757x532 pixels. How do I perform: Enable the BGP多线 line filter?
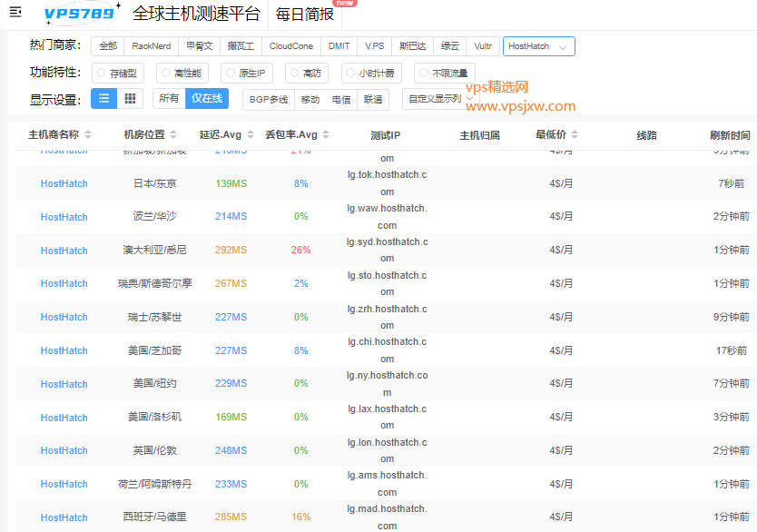(269, 100)
